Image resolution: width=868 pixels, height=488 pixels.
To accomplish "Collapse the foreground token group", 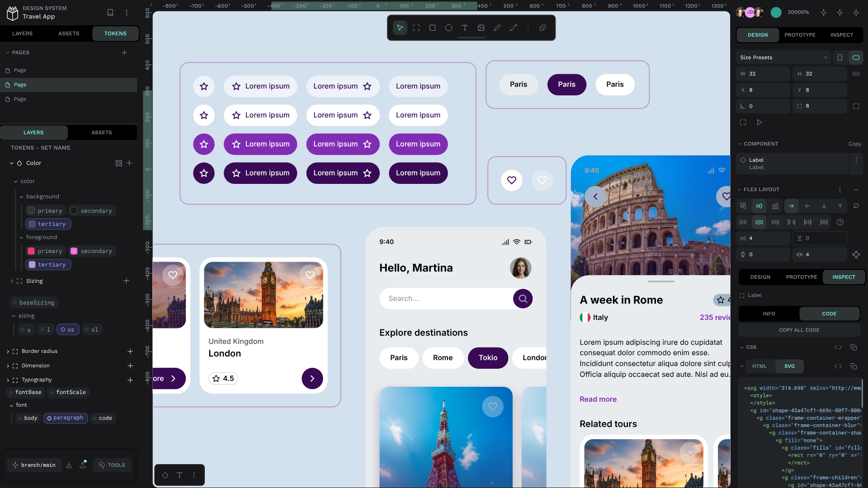I will [21, 237].
